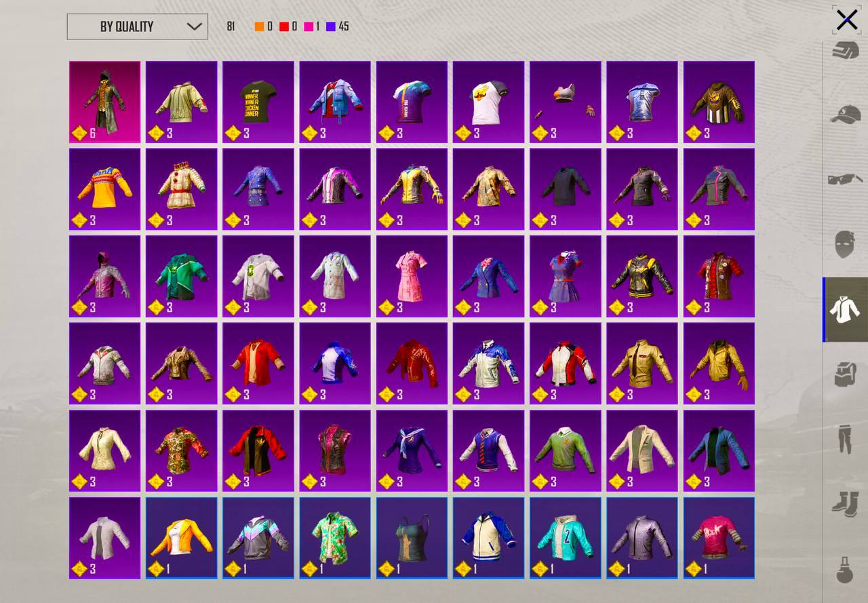Pick the green sweater with collar

(566, 450)
